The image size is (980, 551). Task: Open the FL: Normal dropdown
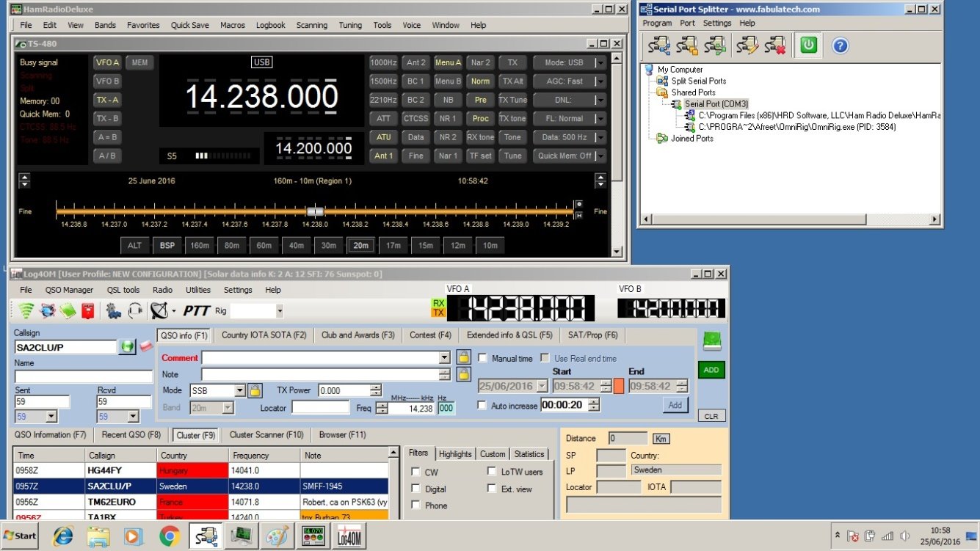click(x=600, y=118)
